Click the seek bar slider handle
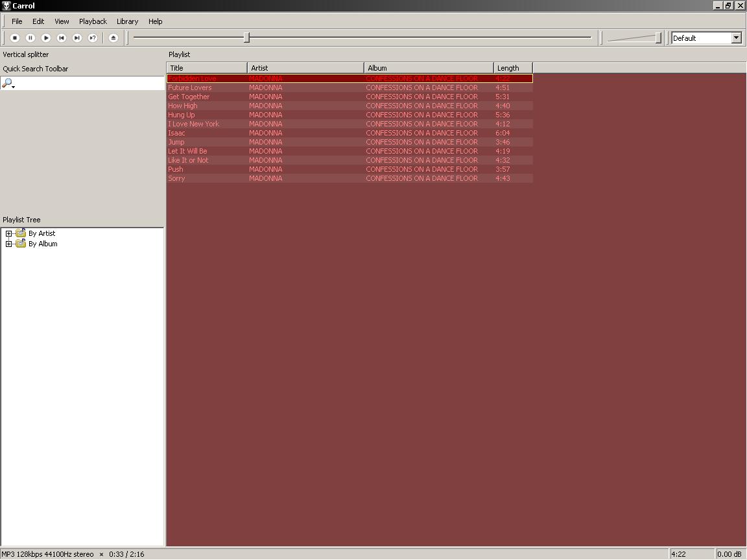Viewport: 747px width, 560px height. tap(246, 38)
